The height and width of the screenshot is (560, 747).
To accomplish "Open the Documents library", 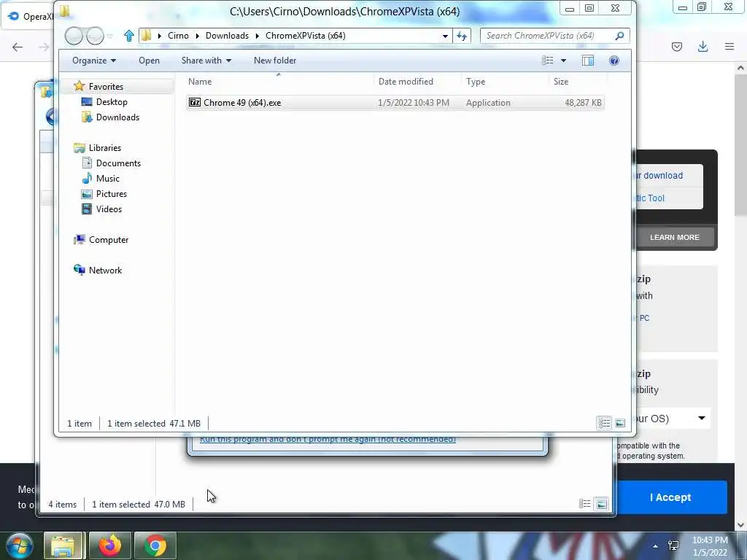I will (118, 163).
